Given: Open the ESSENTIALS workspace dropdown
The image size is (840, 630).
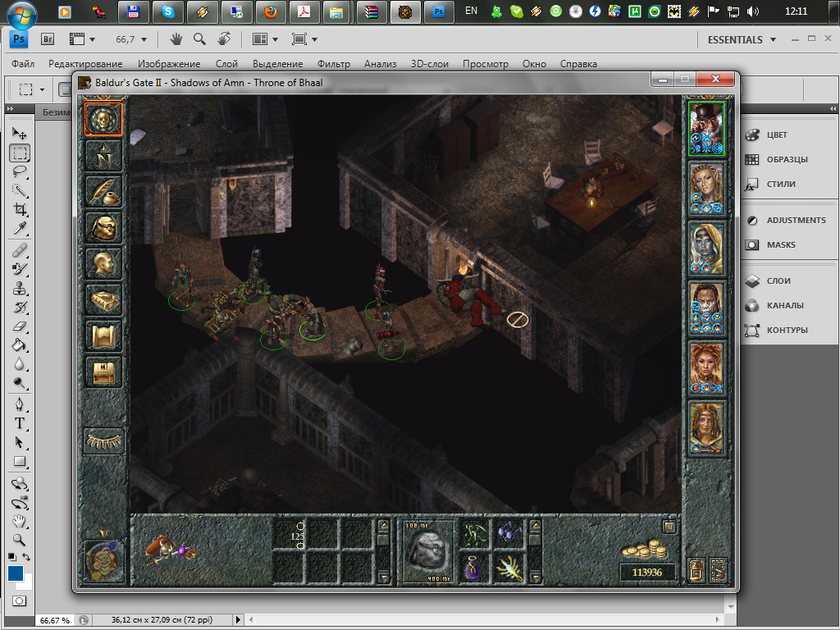Looking at the screenshot, I should pos(742,39).
